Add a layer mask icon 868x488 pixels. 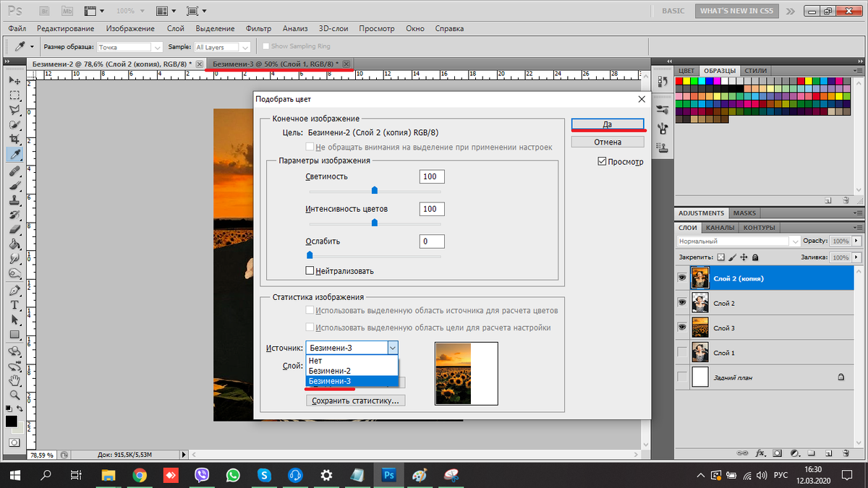click(776, 453)
